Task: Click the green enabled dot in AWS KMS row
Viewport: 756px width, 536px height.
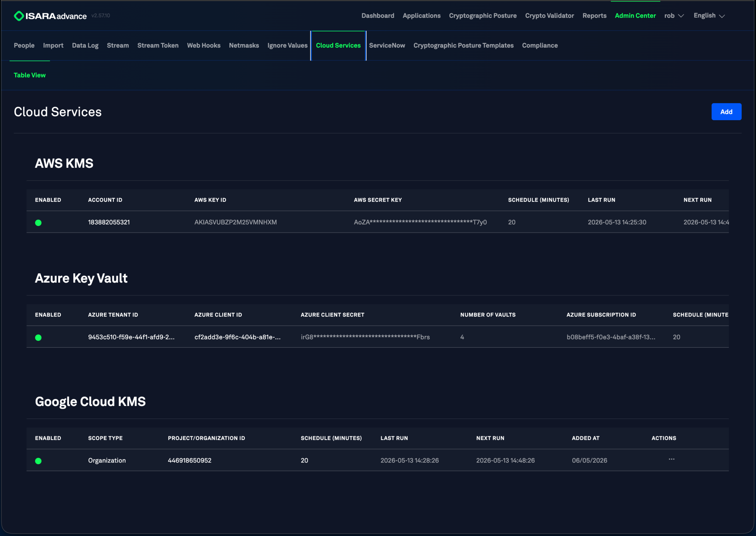Action: (x=38, y=223)
